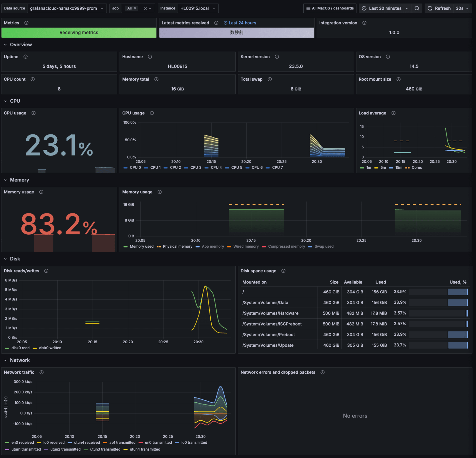The height and width of the screenshot is (458, 476).
Task: Click the Uptime panel info icon
Action: (25, 57)
